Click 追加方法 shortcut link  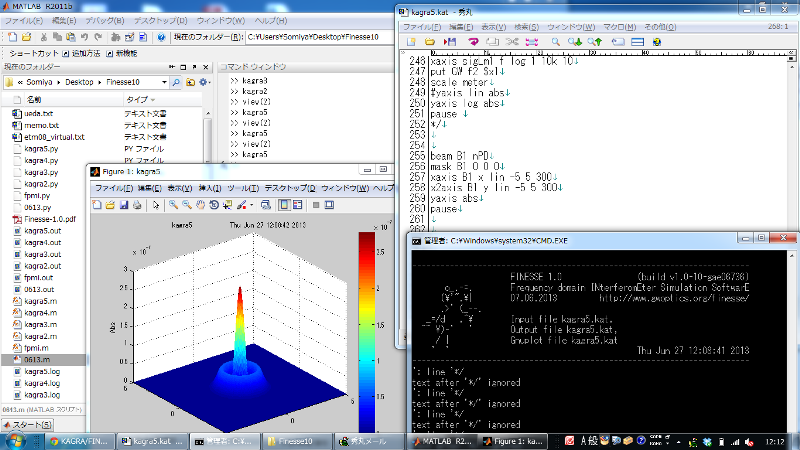(81, 53)
